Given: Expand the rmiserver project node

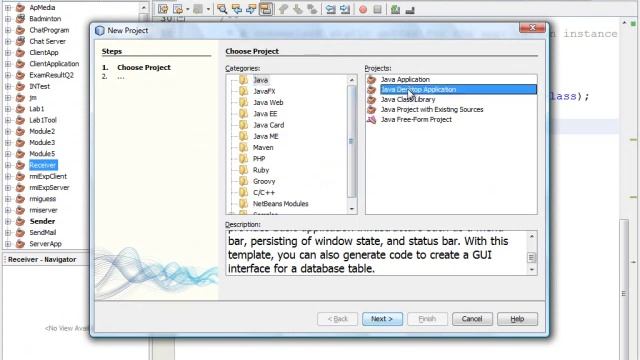Looking at the screenshot, I should [8, 210].
